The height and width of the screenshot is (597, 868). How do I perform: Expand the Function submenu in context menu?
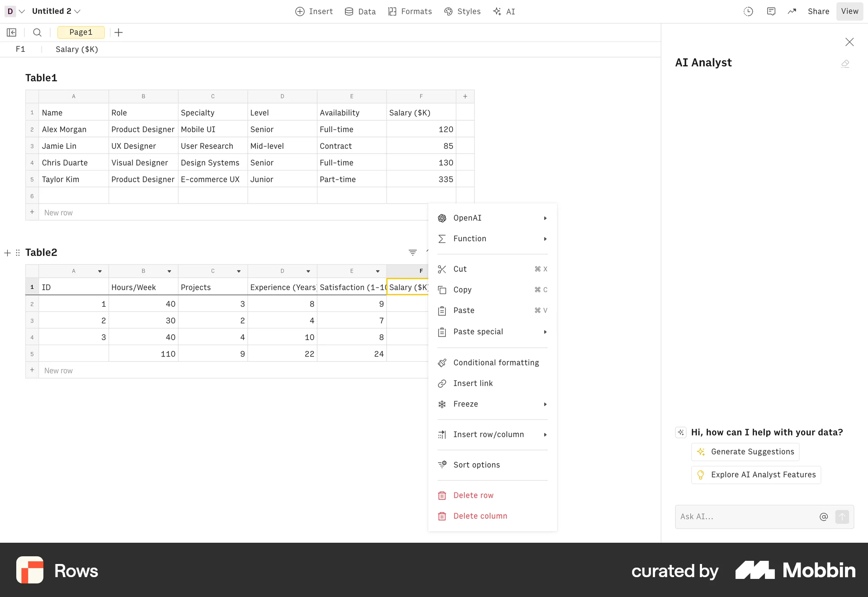click(x=492, y=238)
